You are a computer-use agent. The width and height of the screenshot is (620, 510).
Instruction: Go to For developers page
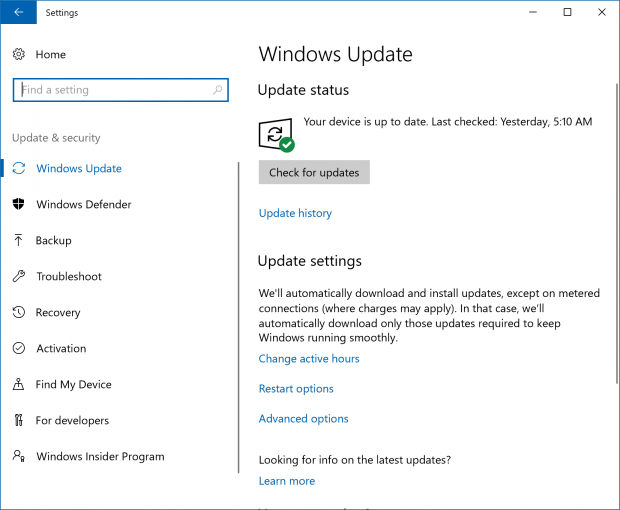pos(72,420)
